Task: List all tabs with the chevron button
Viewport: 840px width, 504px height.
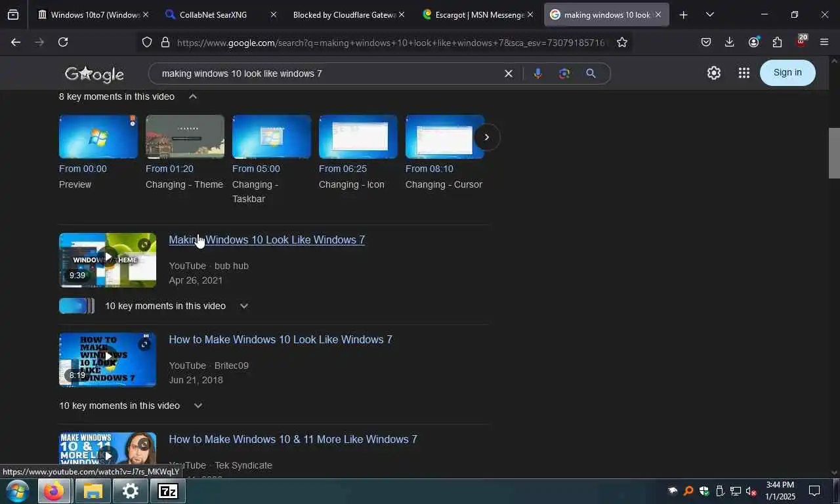Action: pos(710,14)
